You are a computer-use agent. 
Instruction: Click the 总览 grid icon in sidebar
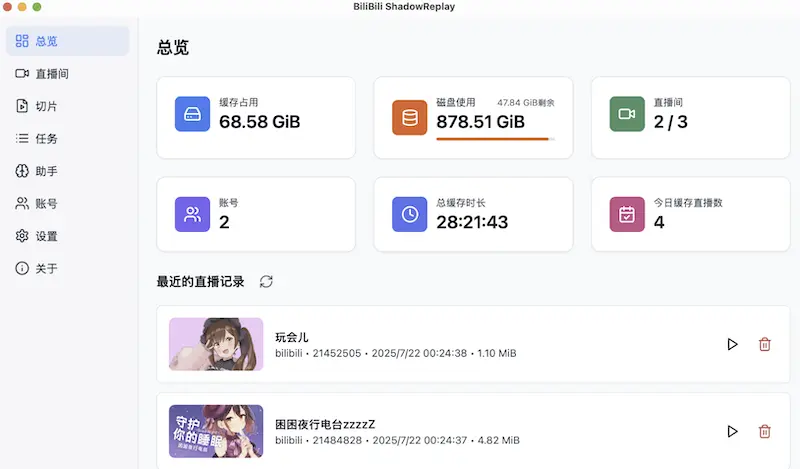click(x=22, y=41)
